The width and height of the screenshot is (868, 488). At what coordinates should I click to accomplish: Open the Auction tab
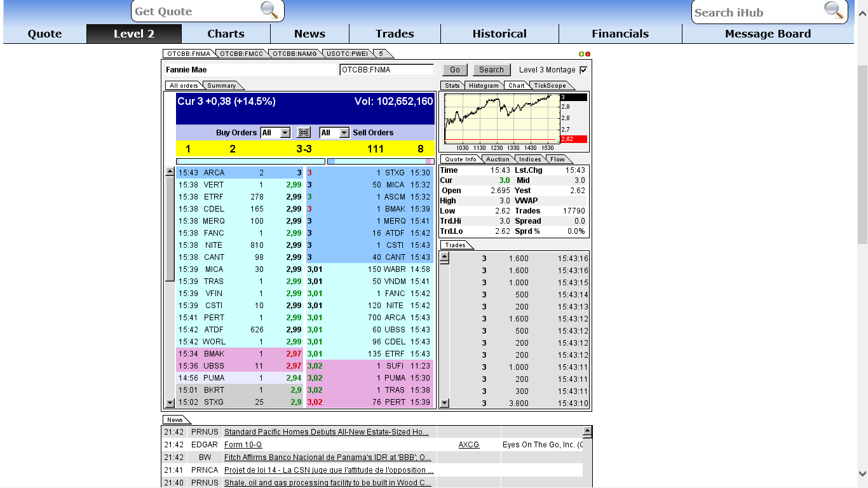[x=498, y=159]
